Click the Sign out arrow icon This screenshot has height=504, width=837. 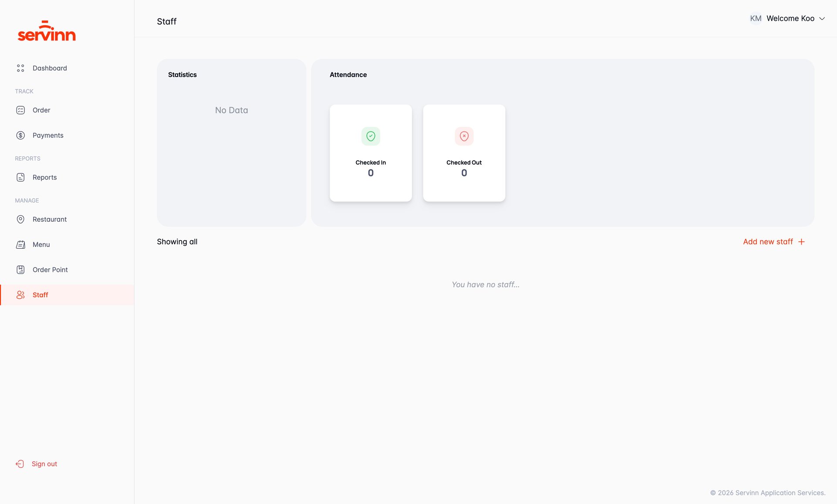(20, 464)
